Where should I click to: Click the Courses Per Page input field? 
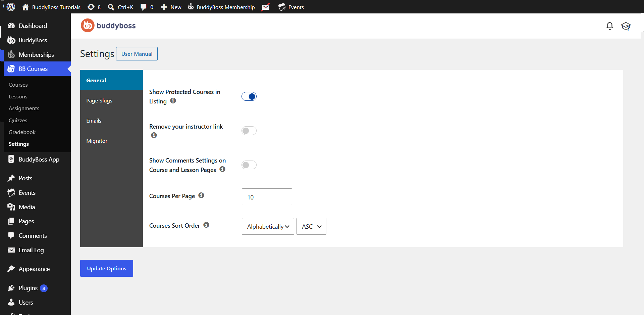267,197
